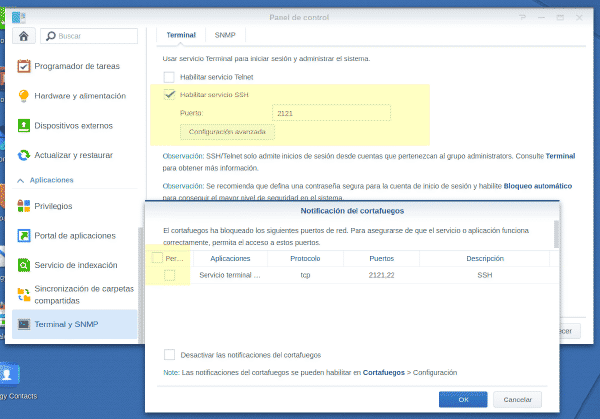Follow the Terminal help link

(560, 156)
